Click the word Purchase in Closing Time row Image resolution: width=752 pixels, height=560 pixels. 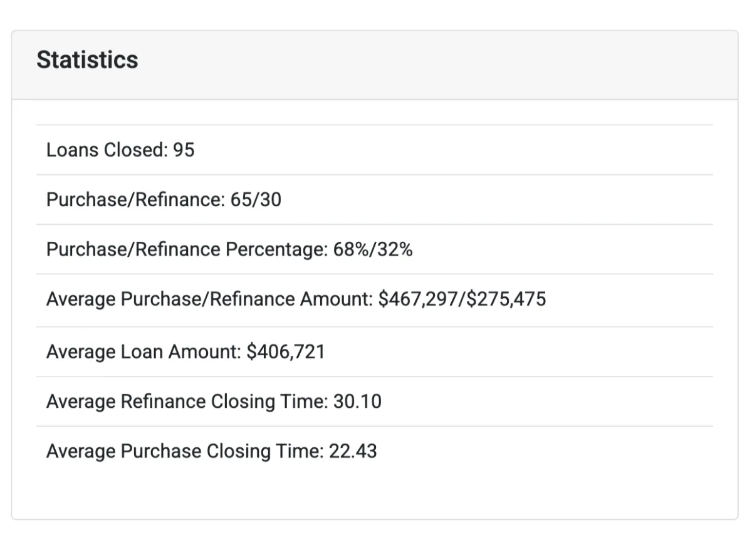click(161, 451)
